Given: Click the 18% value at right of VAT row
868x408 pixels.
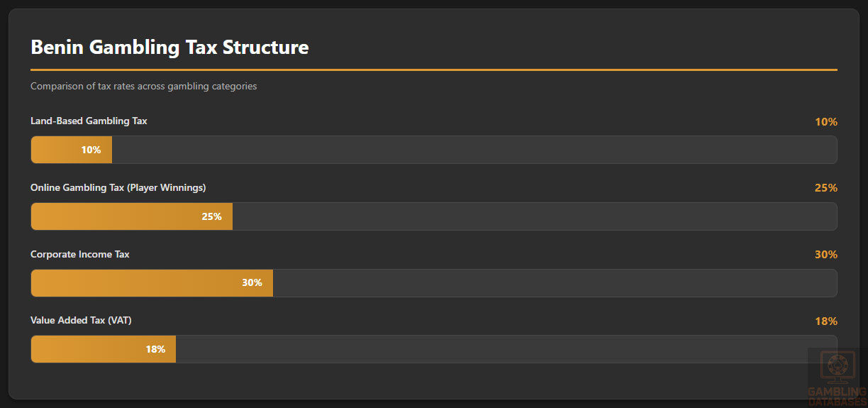Looking at the screenshot, I should 825,321.
